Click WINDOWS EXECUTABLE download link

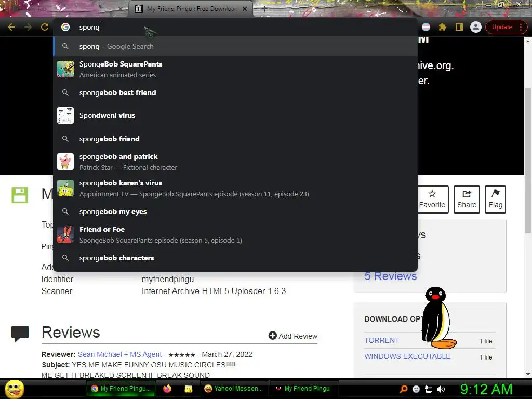point(407,356)
